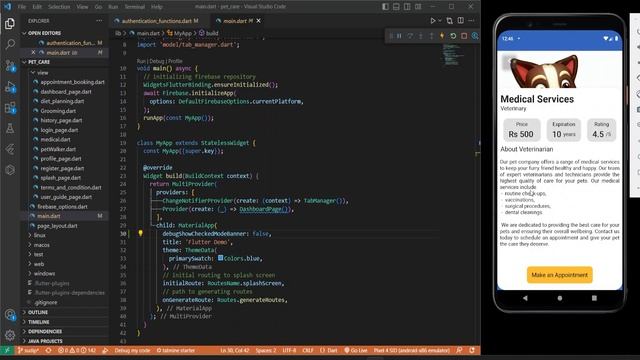This screenshot has height=360, width=640.
Task: Click the remote window indicator in status bar
Action: pyautogui.click(x=7, y=350)
